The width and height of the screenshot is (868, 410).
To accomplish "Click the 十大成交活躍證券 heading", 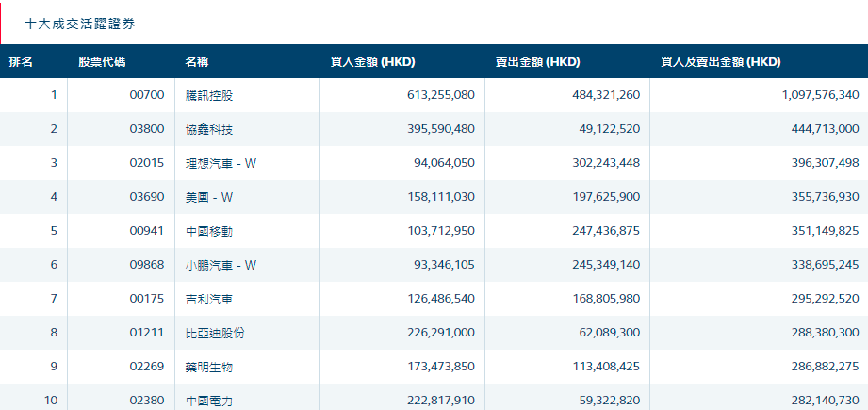I will pos(80,24).
